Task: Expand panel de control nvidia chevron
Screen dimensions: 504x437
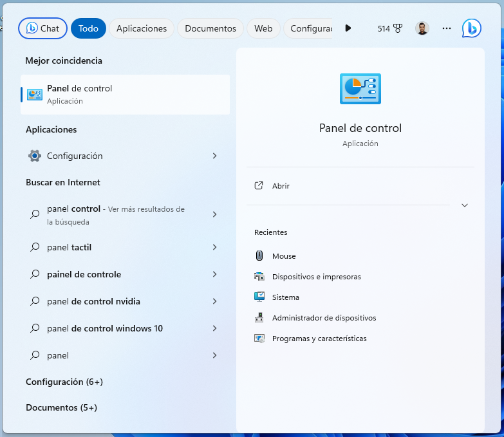Action: click(x=215, y=301)
